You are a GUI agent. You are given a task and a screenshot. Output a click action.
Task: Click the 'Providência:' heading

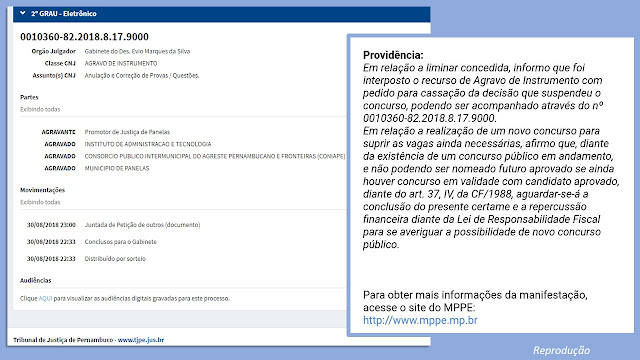pyautogui.click(x=393, y=55)
